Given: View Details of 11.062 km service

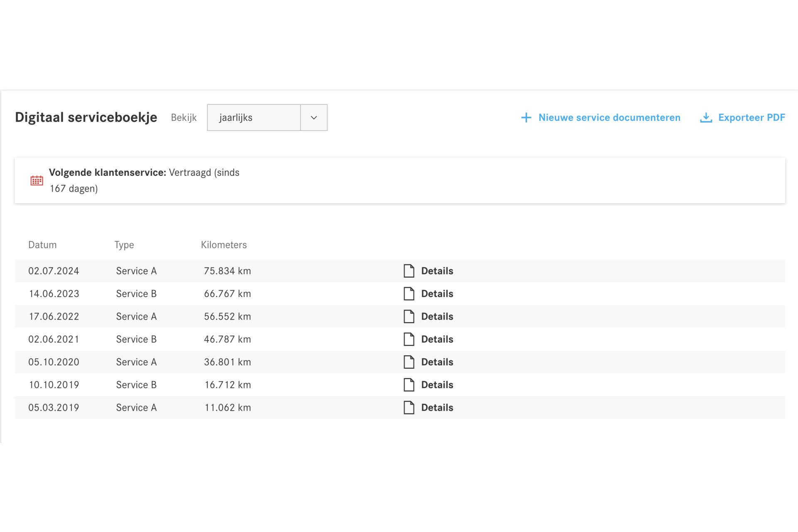Looking at the screenshot, I should click(437, 408).
